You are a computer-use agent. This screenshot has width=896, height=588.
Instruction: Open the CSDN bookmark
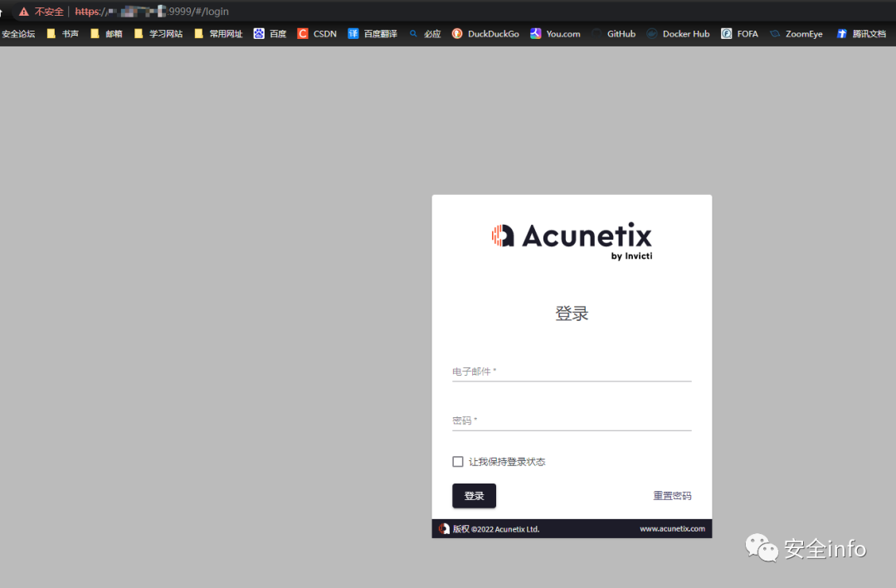pos(317,34)
